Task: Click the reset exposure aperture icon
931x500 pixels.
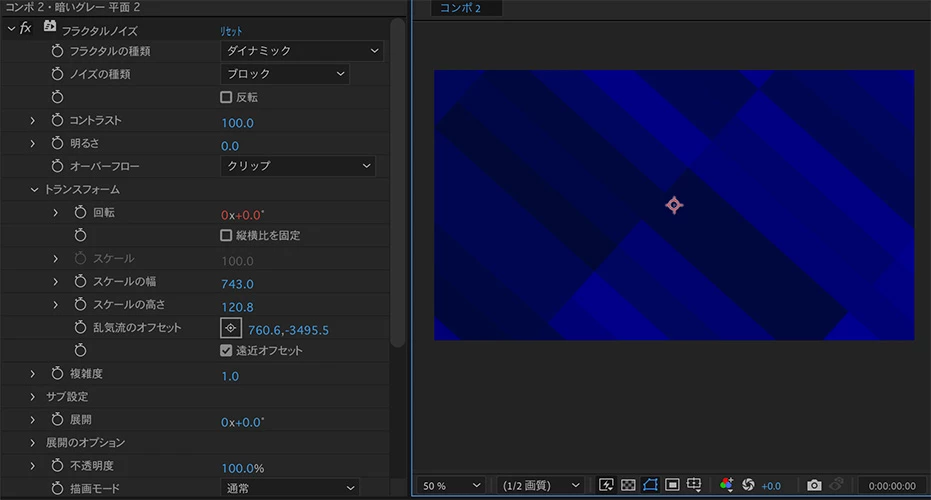Action: click(x=748, y=485)
